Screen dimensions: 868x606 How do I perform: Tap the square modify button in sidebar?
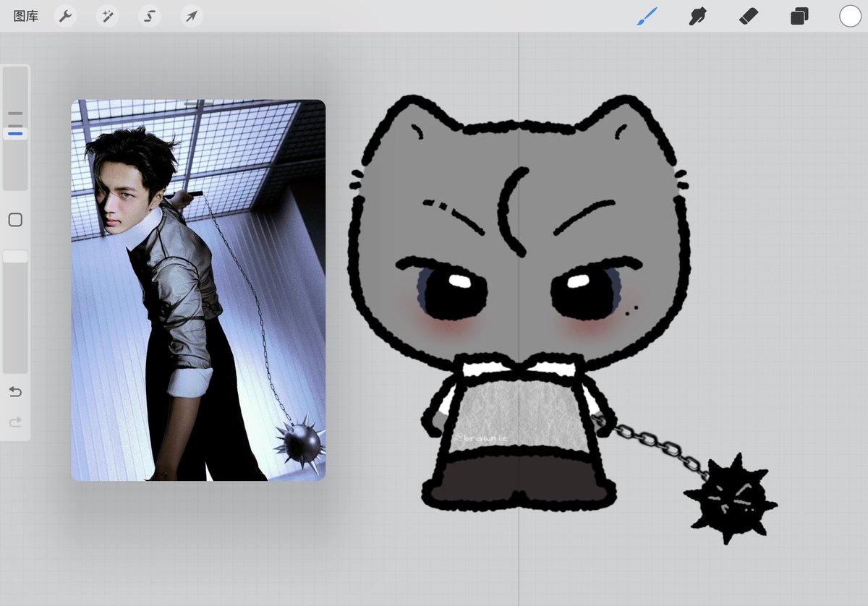click(x=15, y=220)
